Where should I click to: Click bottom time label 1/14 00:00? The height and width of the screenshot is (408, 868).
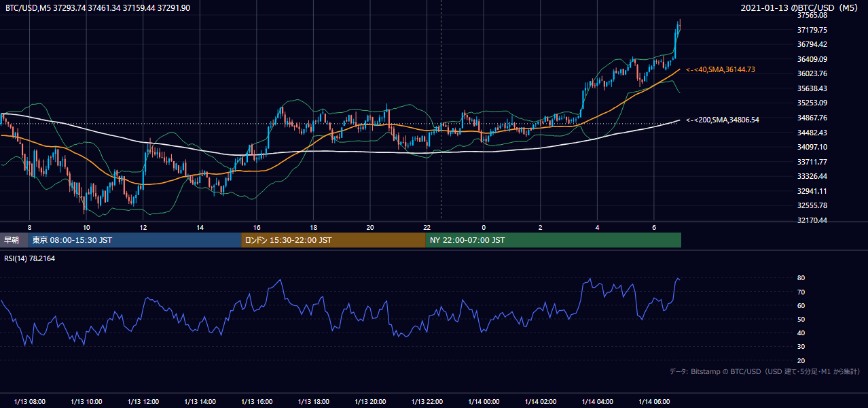[484, 402]
